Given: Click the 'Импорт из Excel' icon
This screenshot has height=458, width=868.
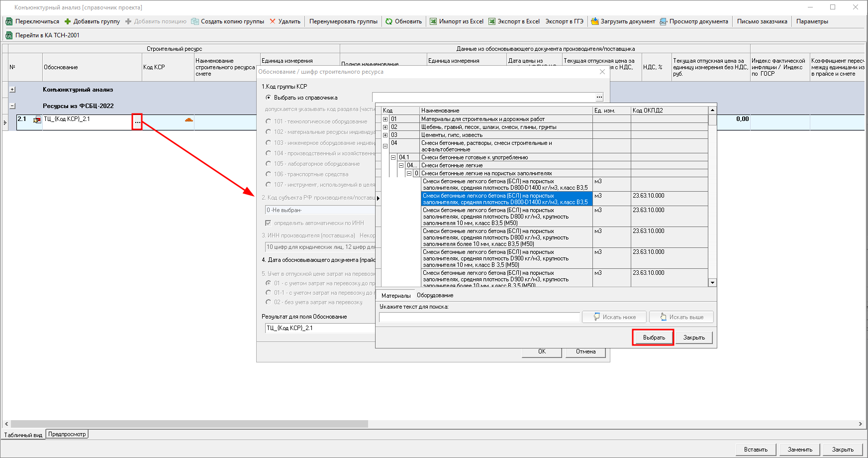Looking at the screenshot, I should click(433, 21).
